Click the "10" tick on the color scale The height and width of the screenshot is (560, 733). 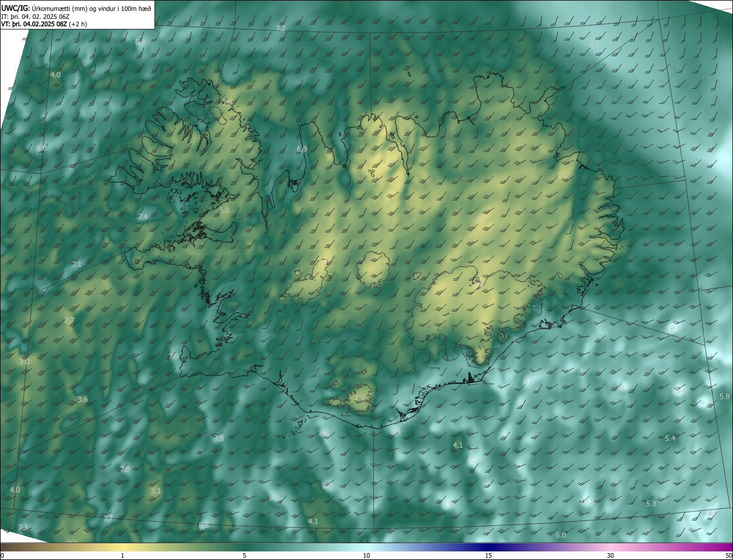366,555
